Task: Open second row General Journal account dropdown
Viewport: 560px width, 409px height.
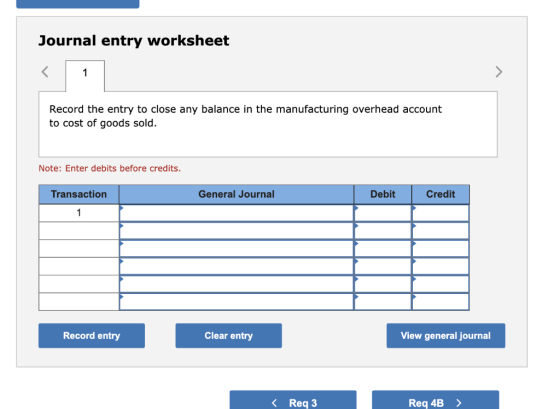Action: tap(236, 231)
